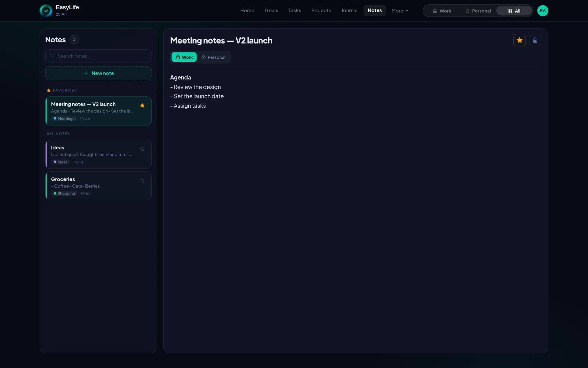Click the EasyLife checkmark logo icon
The width and height of the screenshot is (588, 368).
[x=46, y=11]
